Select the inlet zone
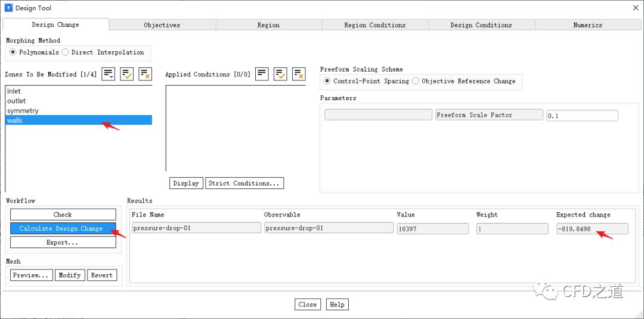The image size is (644, 319). point(79,91)
